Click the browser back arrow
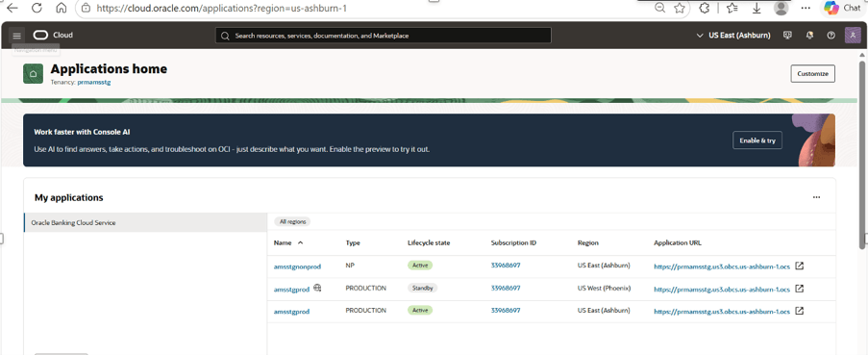The image size is (868, 355). coord(12,8)
